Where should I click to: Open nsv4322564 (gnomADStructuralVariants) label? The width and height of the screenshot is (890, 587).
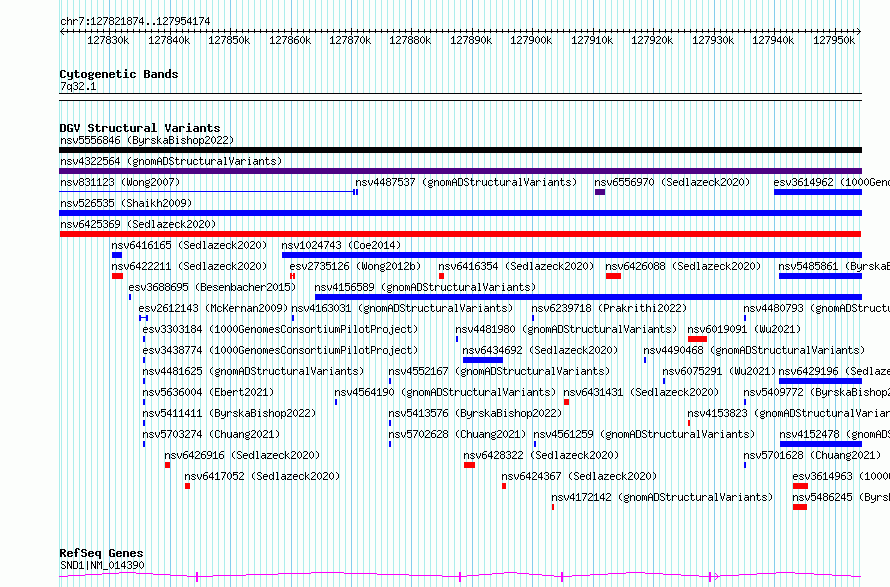coord(171,161)
